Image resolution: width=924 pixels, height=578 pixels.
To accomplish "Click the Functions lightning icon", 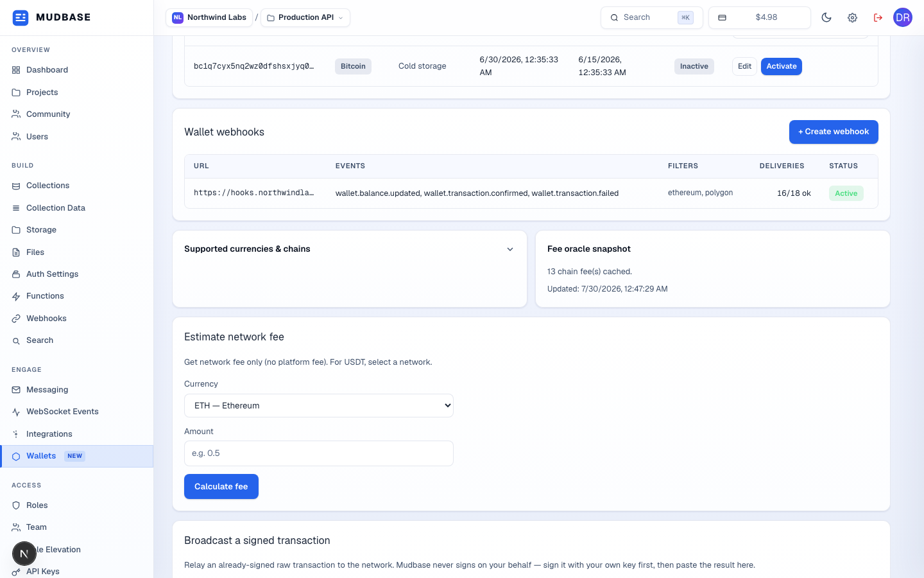I will (x=16, y=296).
